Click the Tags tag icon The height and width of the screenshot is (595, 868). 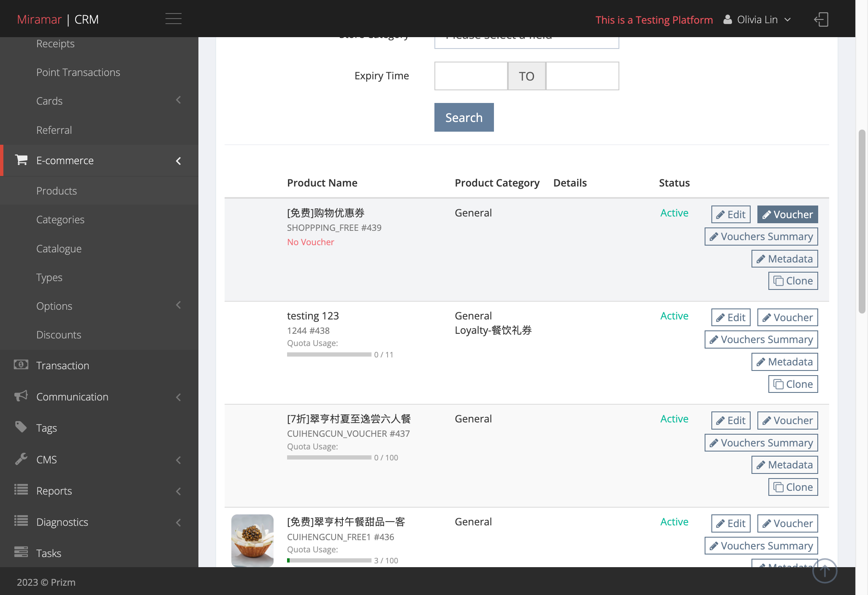coord(21,427)
